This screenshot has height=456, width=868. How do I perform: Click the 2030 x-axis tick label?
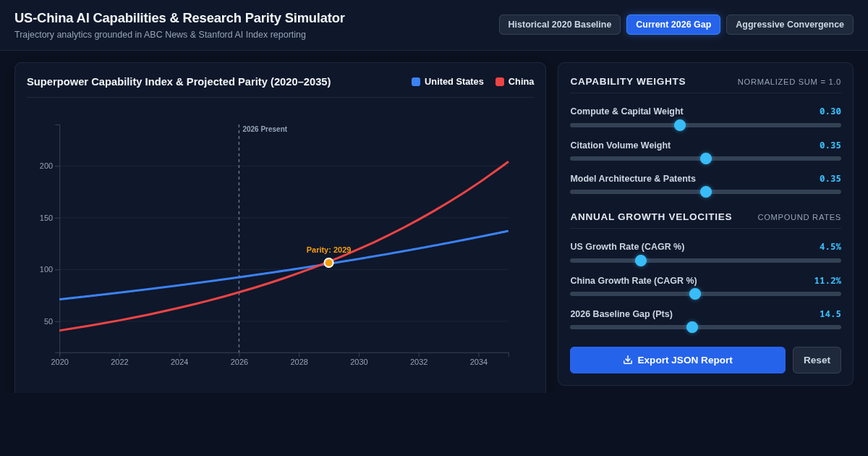359,362
